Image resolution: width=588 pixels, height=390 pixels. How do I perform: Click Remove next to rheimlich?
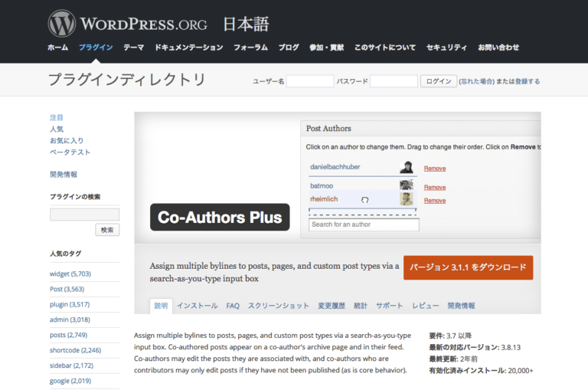[x=435, y=201]
